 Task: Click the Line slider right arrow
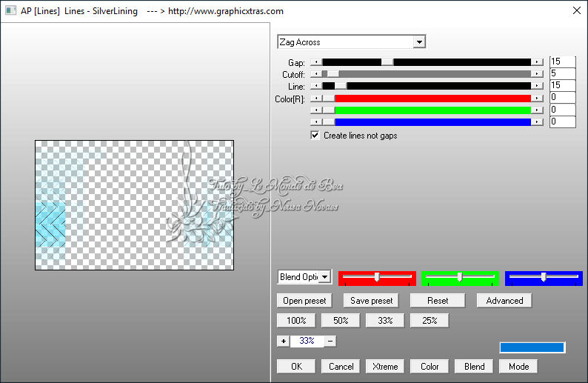pos(538,86)
